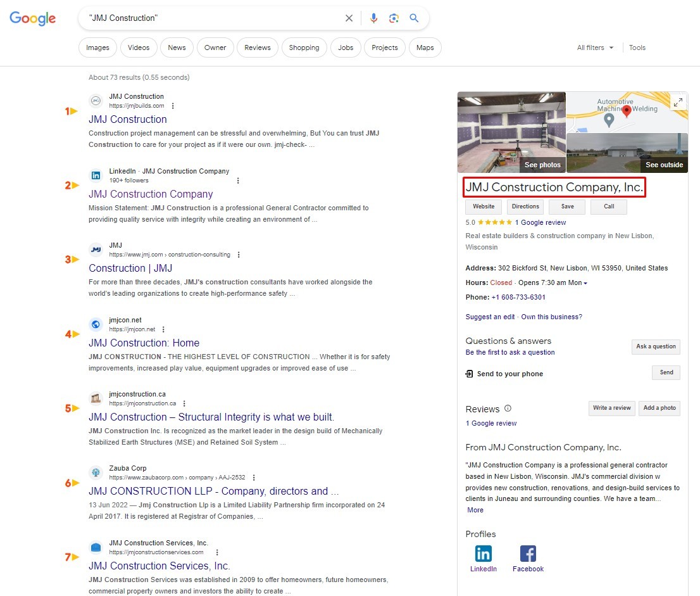Click the Send button
700x596 pixels.
point(666,372)
